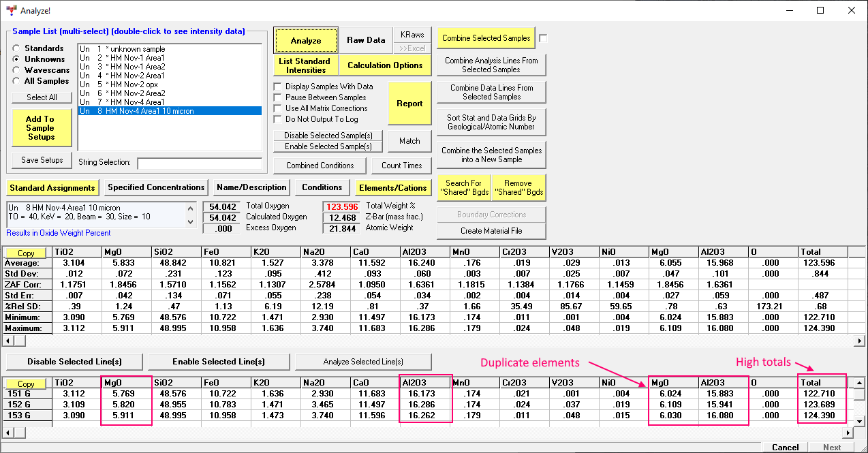Screen dimensions: 868x453
Task: Open the Elements/Cations dialog
Action: [x=394, y=187]
